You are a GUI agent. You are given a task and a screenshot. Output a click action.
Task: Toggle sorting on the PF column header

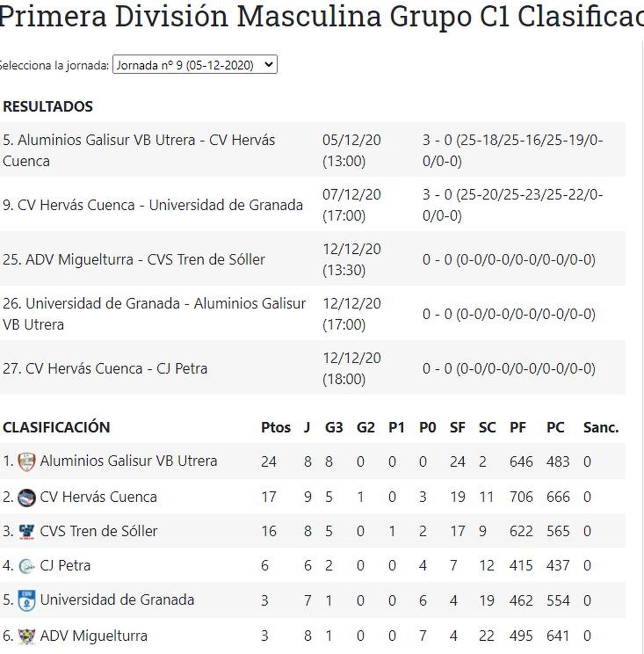pyautogui.click(x=519, y=428)
